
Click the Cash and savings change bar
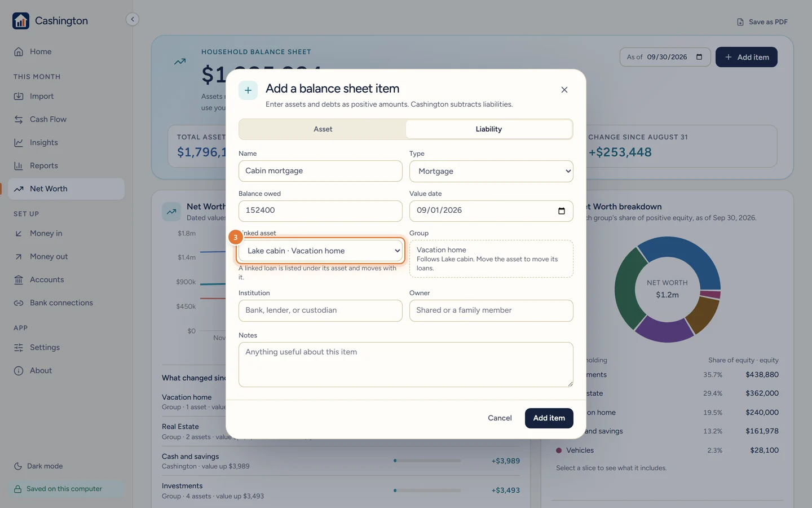pos(427,461)
